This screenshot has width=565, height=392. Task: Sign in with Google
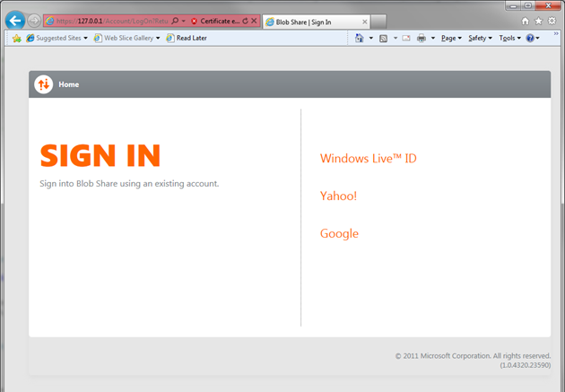339,233
